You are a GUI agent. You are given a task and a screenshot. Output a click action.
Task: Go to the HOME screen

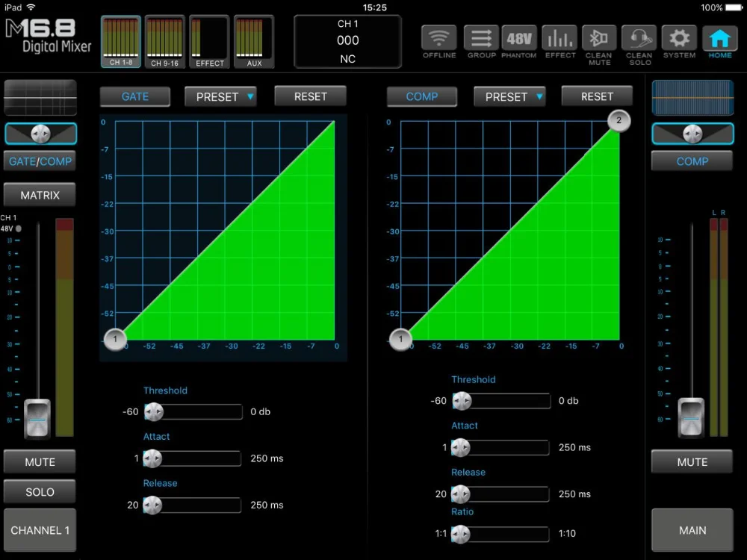tap(719, 38)
